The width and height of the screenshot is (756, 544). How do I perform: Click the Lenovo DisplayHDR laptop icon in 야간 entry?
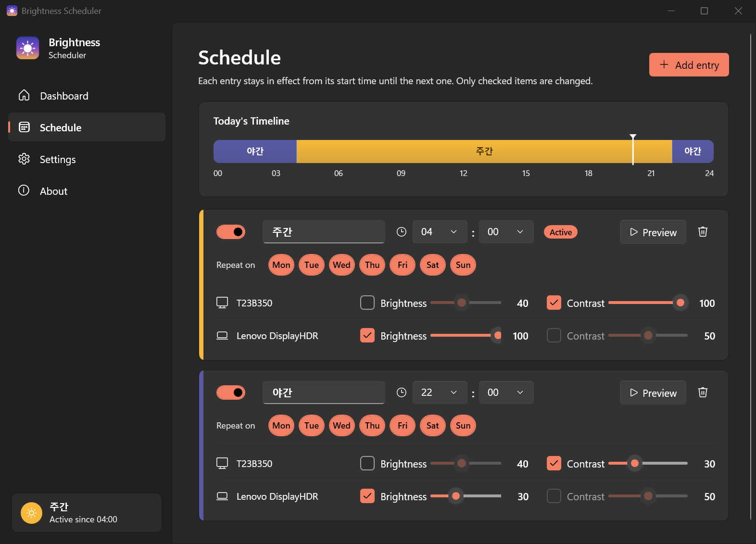click(222, 496)
